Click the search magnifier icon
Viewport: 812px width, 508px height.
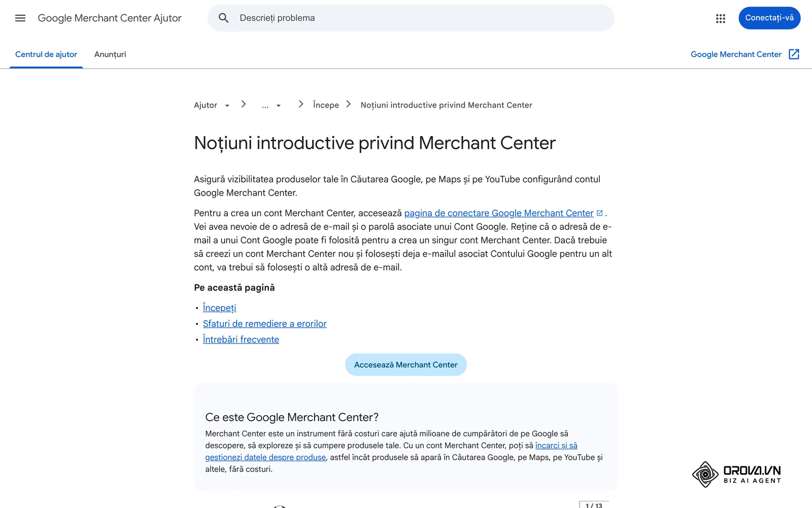coord(223,18)
